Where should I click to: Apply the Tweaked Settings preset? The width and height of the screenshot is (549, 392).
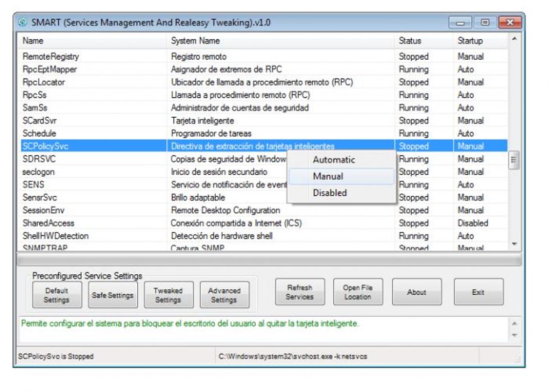pyautogui.click(x=168, y=294)
